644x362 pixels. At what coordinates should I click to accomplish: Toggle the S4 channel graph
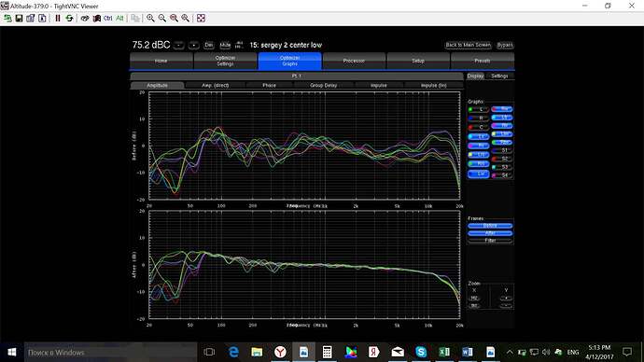click(x=502, y=175)
